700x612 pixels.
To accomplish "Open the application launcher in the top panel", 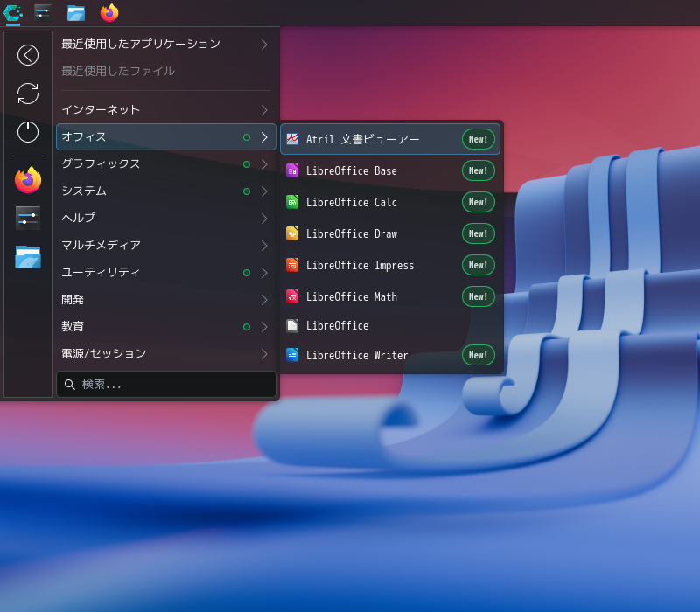I will [13, 13].
